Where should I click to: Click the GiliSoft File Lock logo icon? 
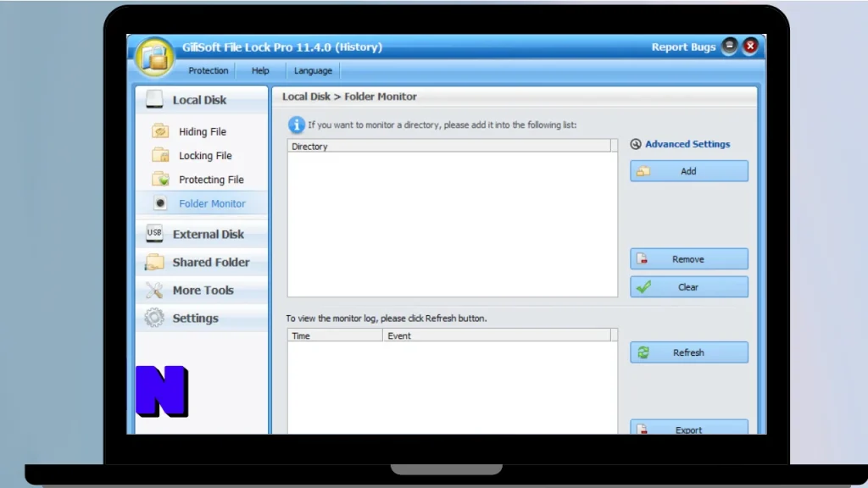point(154,57)
